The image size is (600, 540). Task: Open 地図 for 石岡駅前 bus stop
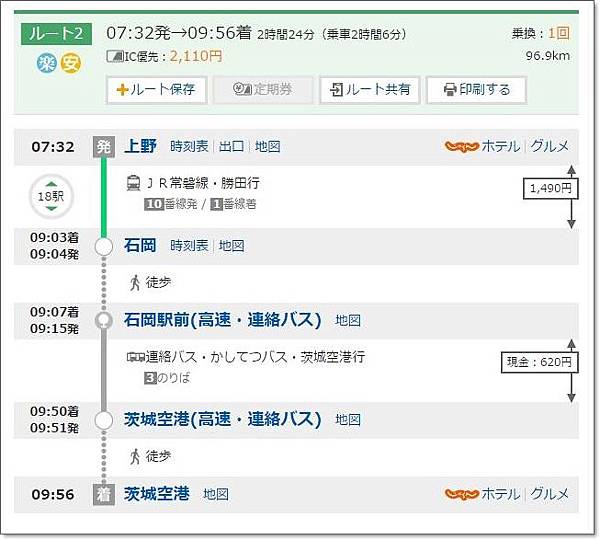click(x=347, y=320)
